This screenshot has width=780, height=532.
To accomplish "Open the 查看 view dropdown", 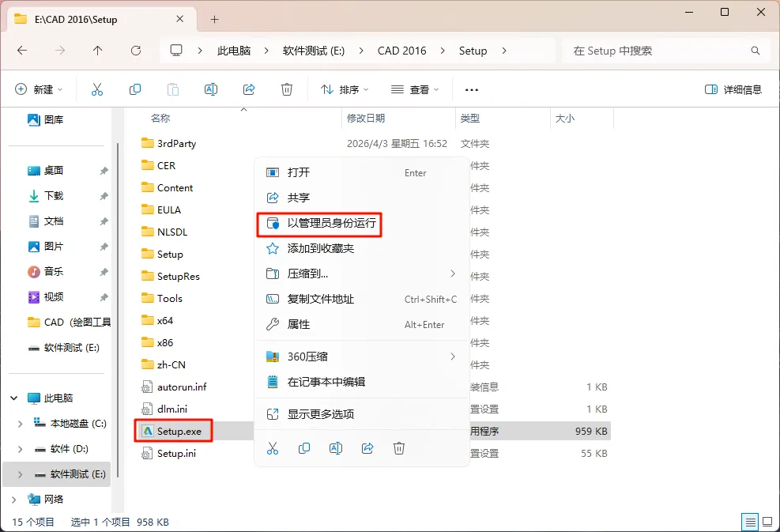I will pyautogui.click(x=415, y=89).
